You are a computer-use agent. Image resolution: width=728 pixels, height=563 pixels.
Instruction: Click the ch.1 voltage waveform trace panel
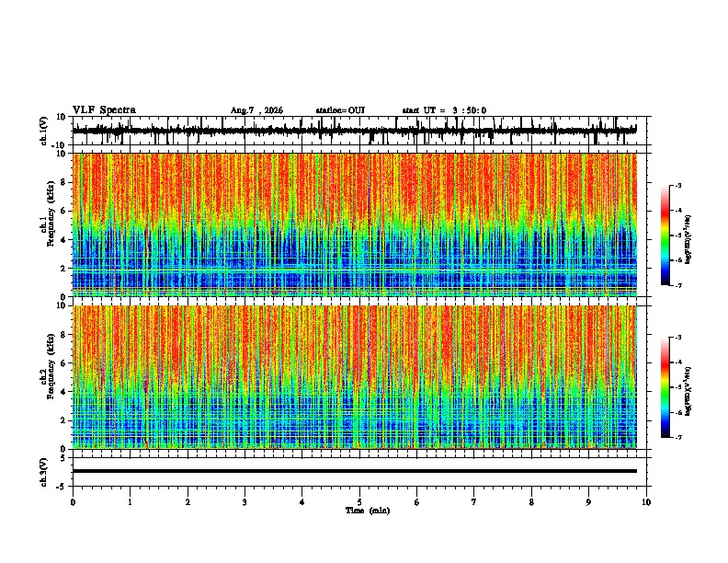click(359, 131)
